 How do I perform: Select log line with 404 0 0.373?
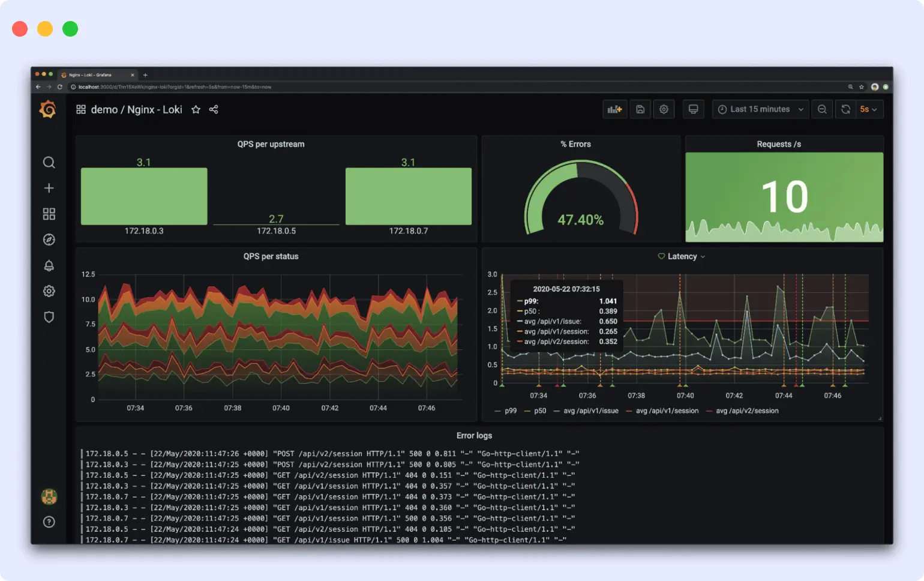pyautogui.click(x=329, y=497)
